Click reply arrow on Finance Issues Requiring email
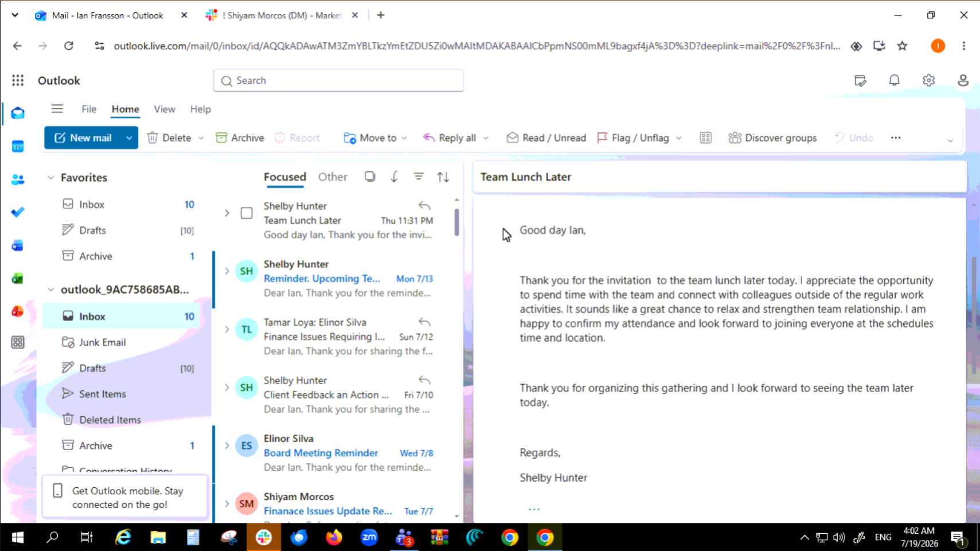 click(424, 322)
